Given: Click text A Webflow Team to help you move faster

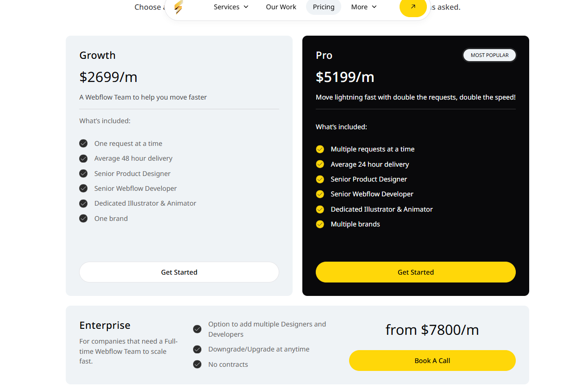Looking at the screenshot, I should [x=143, y=97].
